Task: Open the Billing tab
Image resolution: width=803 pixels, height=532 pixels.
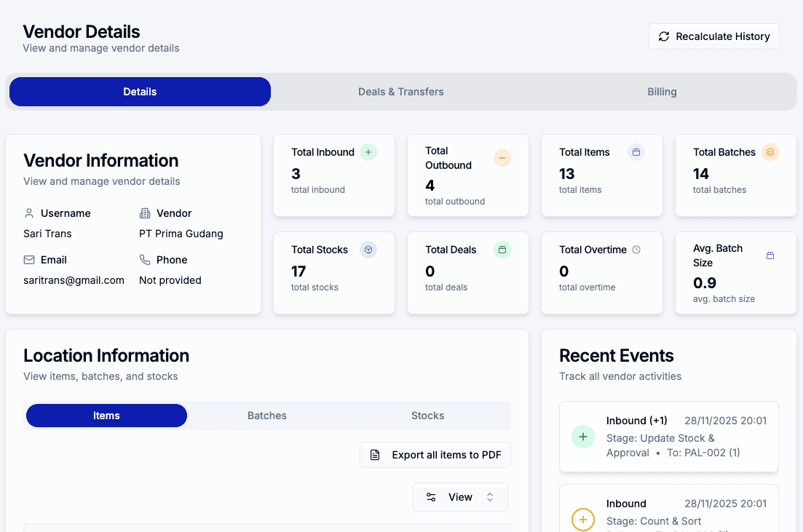Action: [661, 91]
